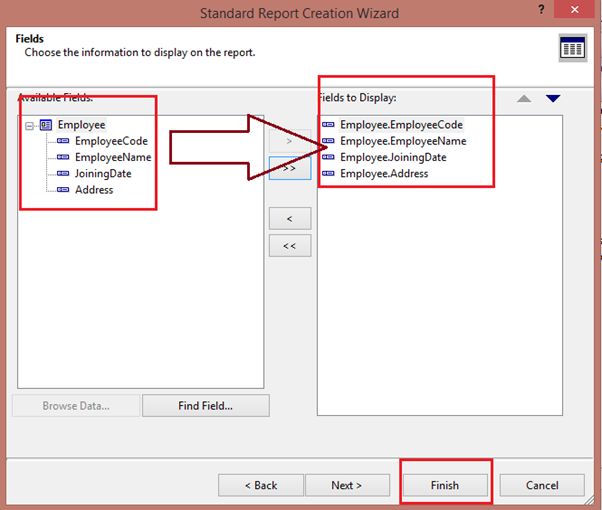Select JoiningDate in Available Fields
The image size is (602, 510).
pyautogui.click(x=103, y=174)
